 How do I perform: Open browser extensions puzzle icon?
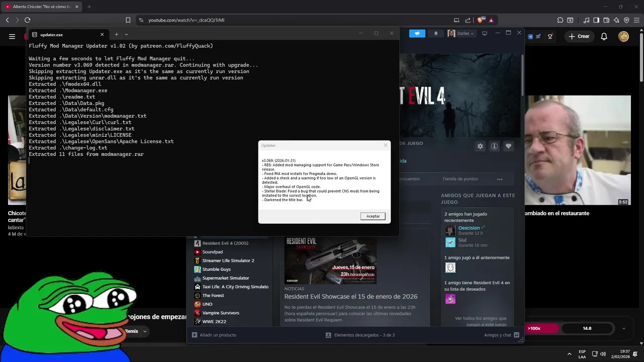[x=560, y=20]
